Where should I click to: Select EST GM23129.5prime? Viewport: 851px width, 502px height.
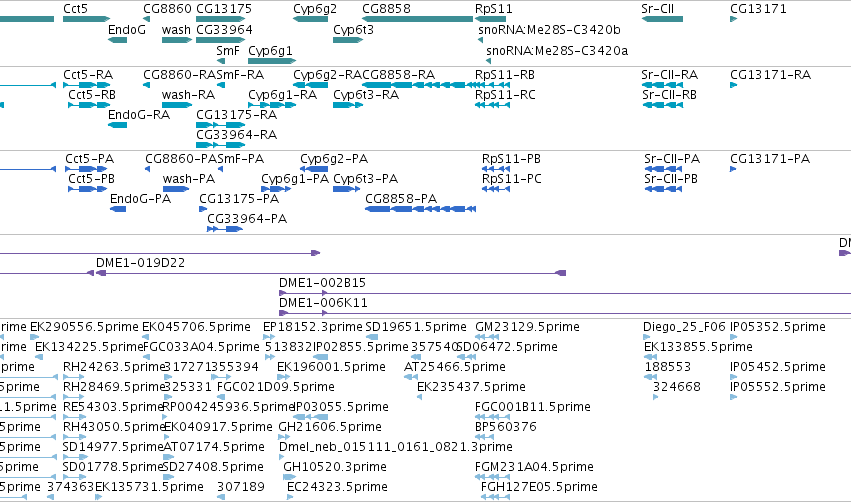[x=487, y=337]
